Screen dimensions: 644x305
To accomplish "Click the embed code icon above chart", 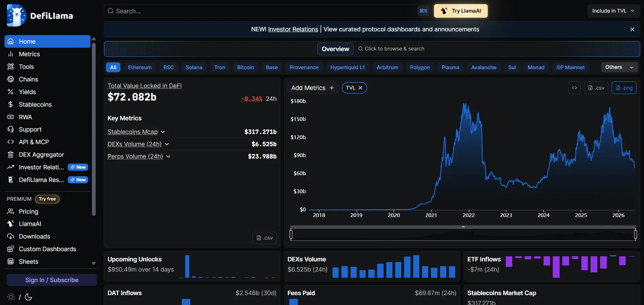I will 574,88.
